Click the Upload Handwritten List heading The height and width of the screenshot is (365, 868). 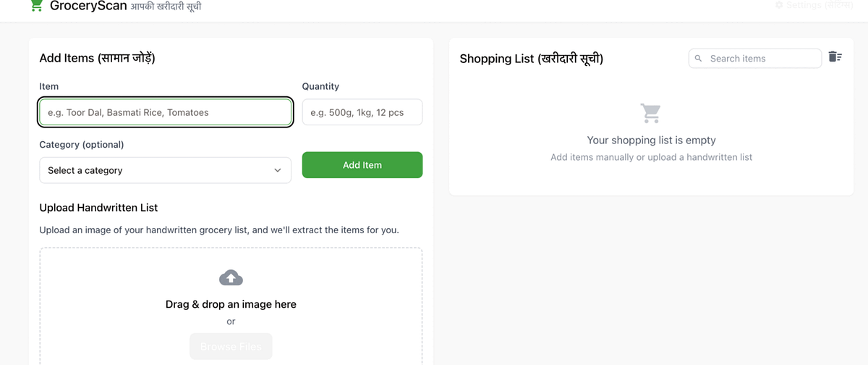(98, 208)
